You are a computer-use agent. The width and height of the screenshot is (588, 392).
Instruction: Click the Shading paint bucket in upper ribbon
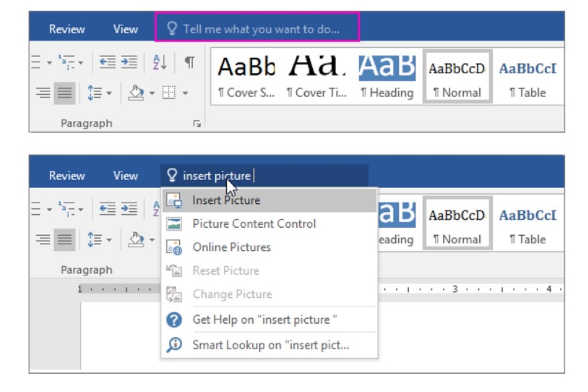tap(135, 92)
